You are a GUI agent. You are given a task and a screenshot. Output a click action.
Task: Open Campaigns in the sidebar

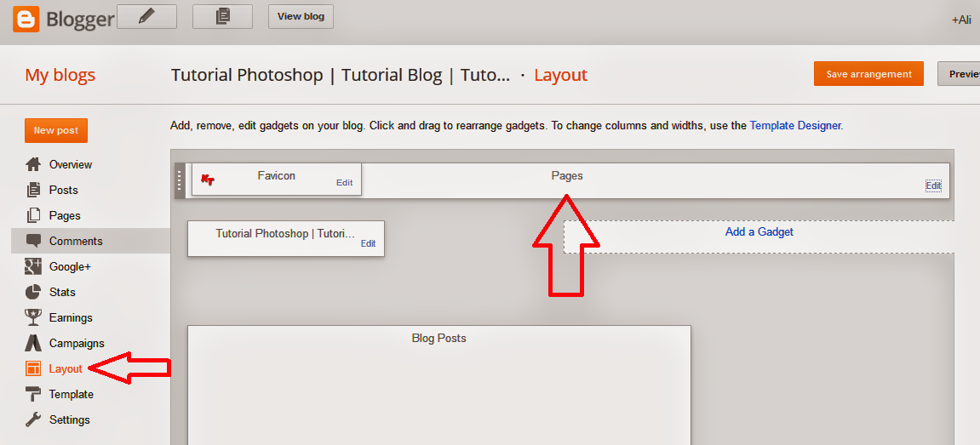[77, 344]
